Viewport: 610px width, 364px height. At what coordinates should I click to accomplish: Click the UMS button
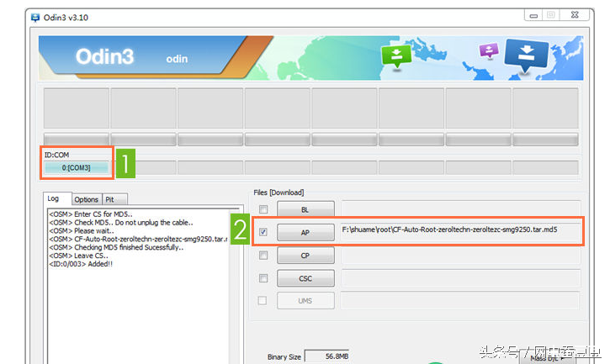tap(305, 301)
